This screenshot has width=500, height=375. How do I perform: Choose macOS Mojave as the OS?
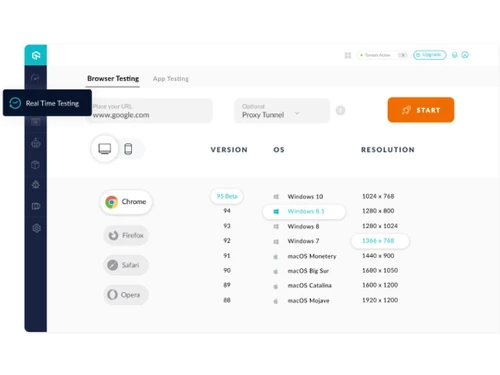pos(308,301)
